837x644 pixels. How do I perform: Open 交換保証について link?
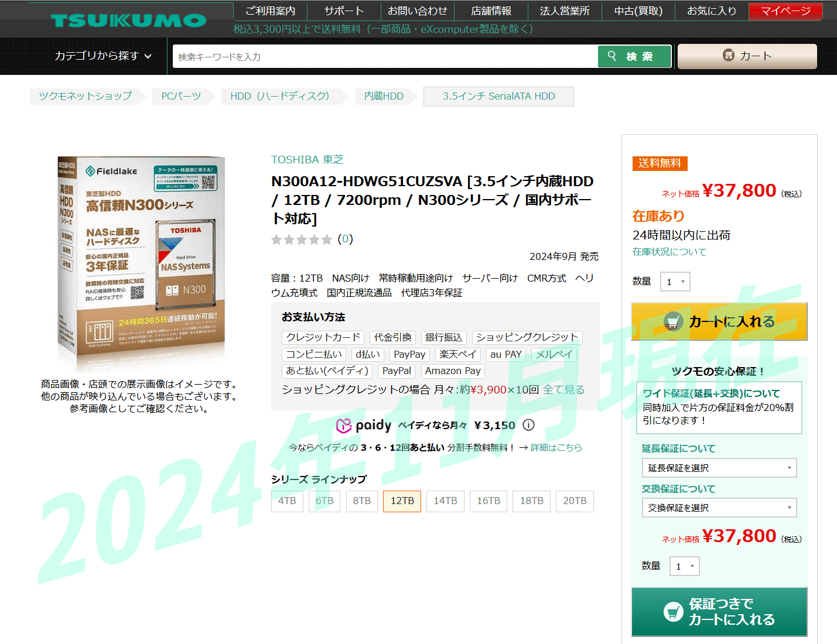(x=678, y=489)
